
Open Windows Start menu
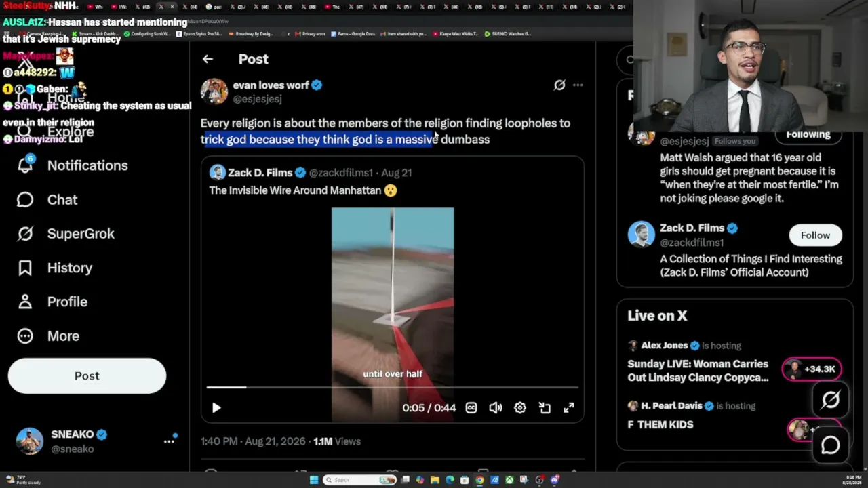coord(314,480)
